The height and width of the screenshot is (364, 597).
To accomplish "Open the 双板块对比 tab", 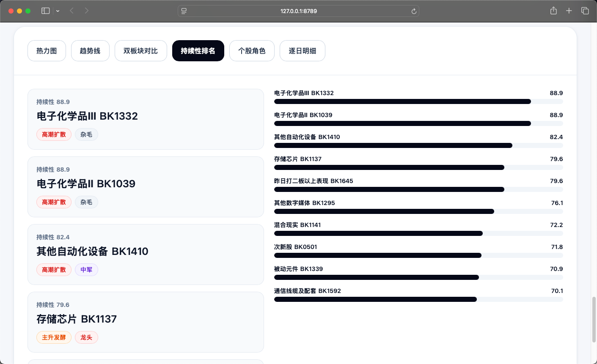I will point(140,51).
